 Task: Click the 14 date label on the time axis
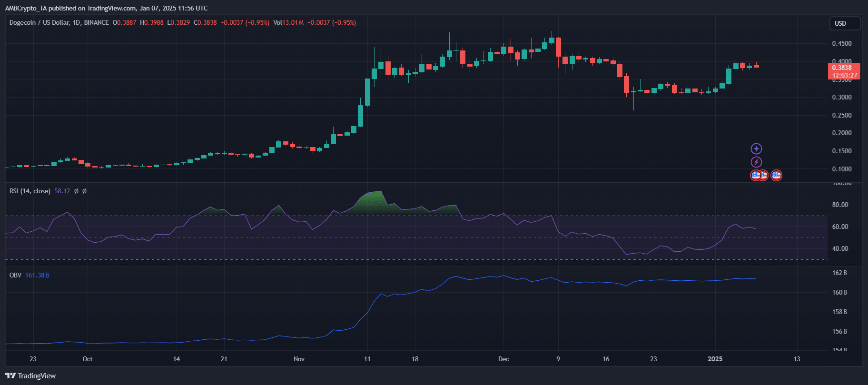coord(177,359)
